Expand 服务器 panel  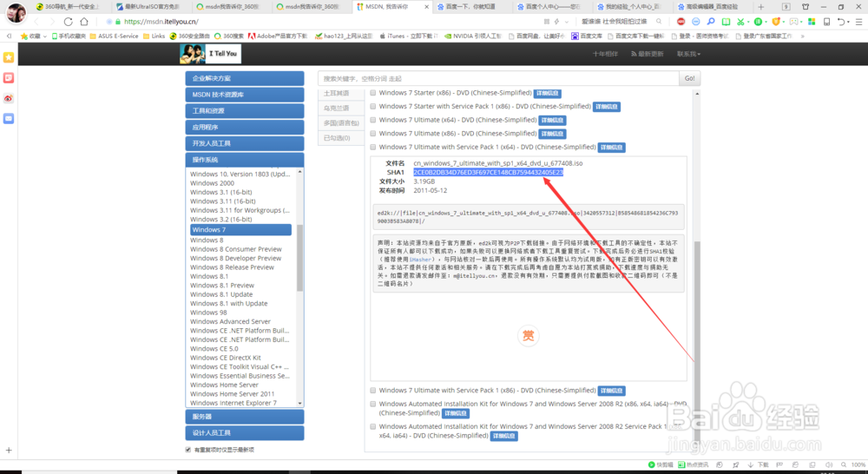(245, 417)
